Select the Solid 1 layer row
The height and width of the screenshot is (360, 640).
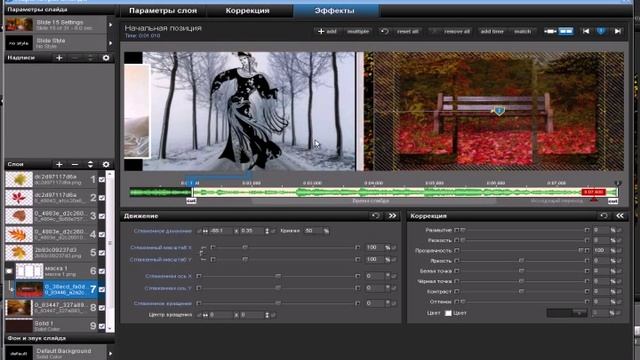pos(51,326)
